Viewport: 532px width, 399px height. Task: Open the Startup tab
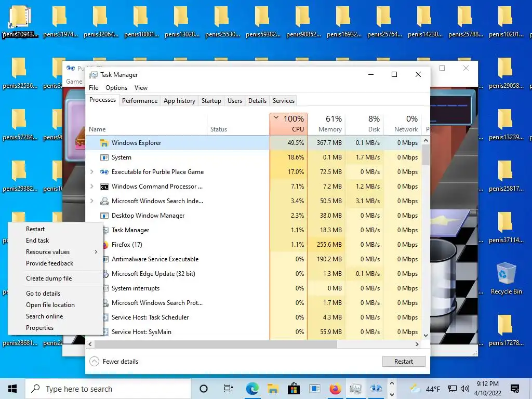point(211,101)
